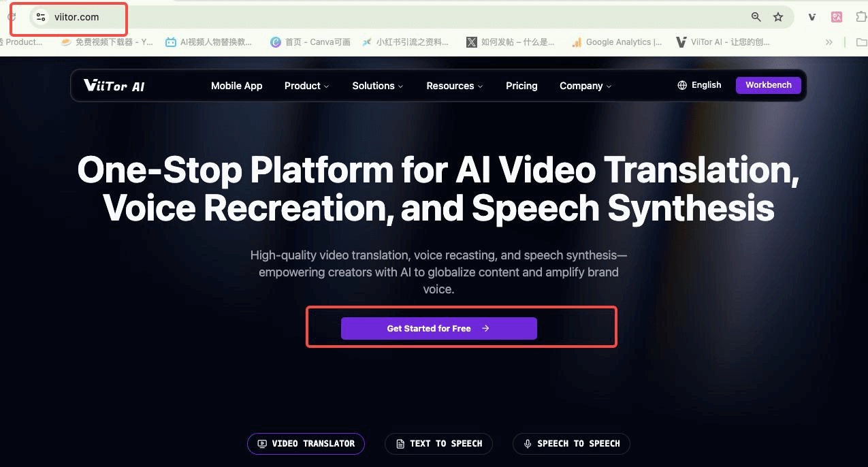
Task: Click the pink translate extension icon
Action: (x=837, y=17)
